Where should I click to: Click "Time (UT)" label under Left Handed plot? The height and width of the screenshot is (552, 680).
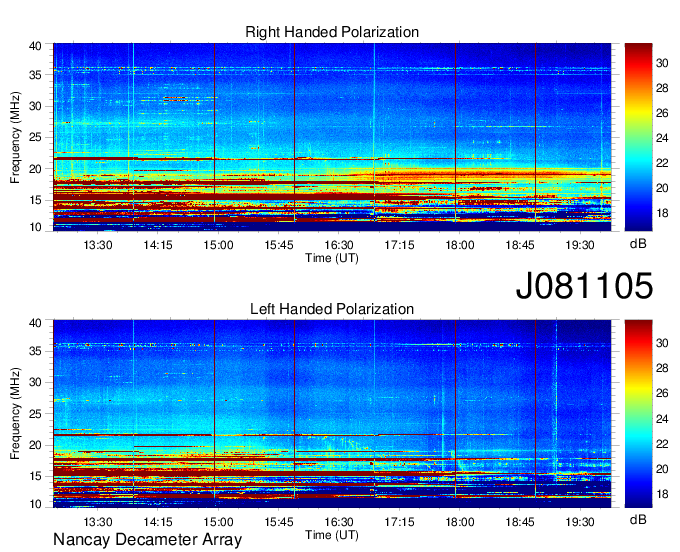(x=332, y=535)
